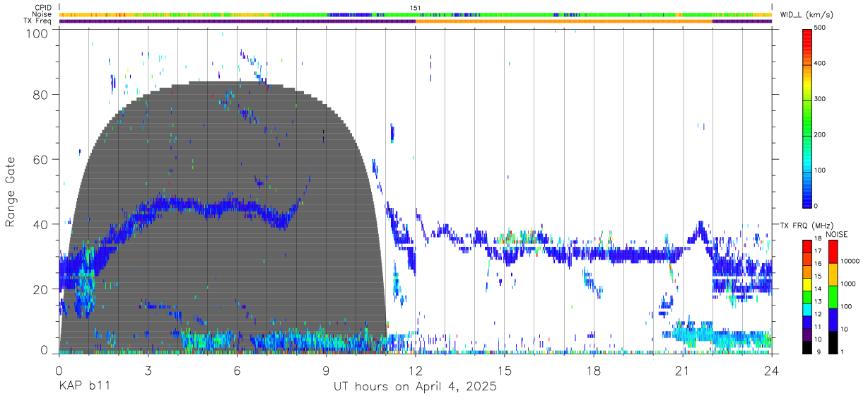868x401 pixels.
Task: Click the 300 tick on width colorbar
Action: point(821,99)
